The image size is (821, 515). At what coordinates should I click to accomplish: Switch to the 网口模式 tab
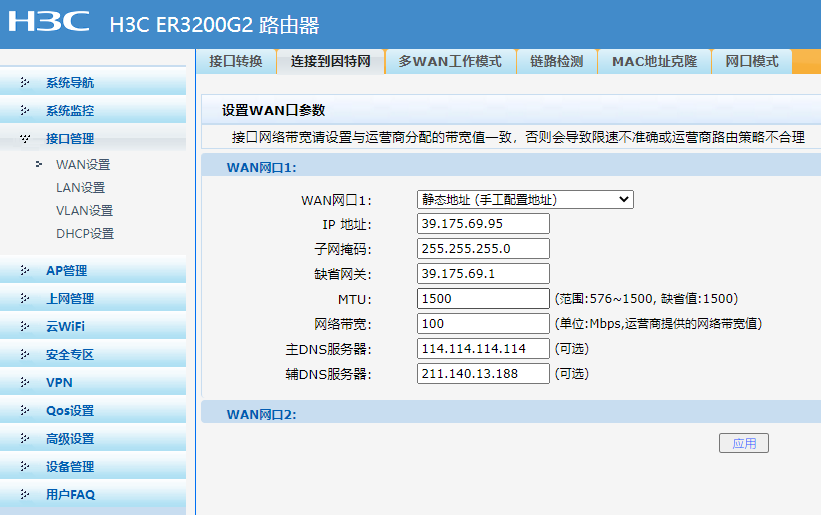(751, 61)
